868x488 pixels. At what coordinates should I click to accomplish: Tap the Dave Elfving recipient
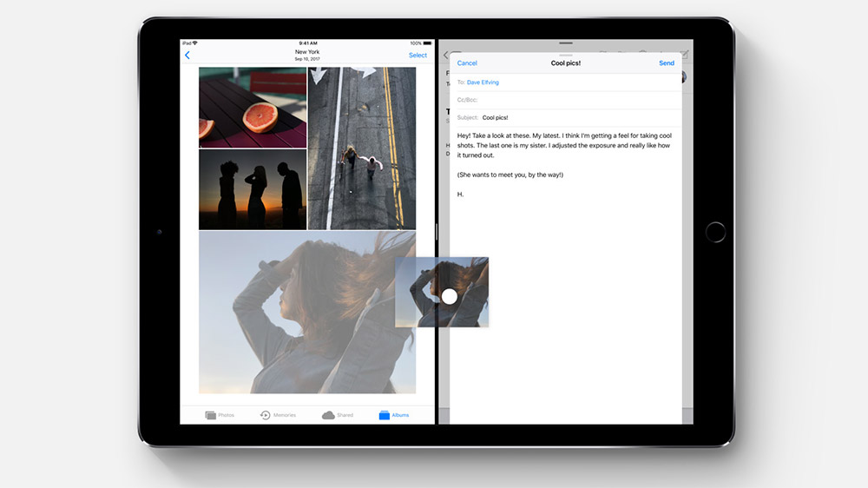[483, 82]
